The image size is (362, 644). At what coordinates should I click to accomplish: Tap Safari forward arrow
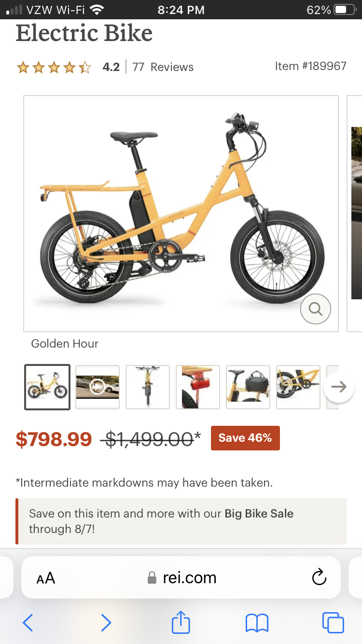point(106,623)
